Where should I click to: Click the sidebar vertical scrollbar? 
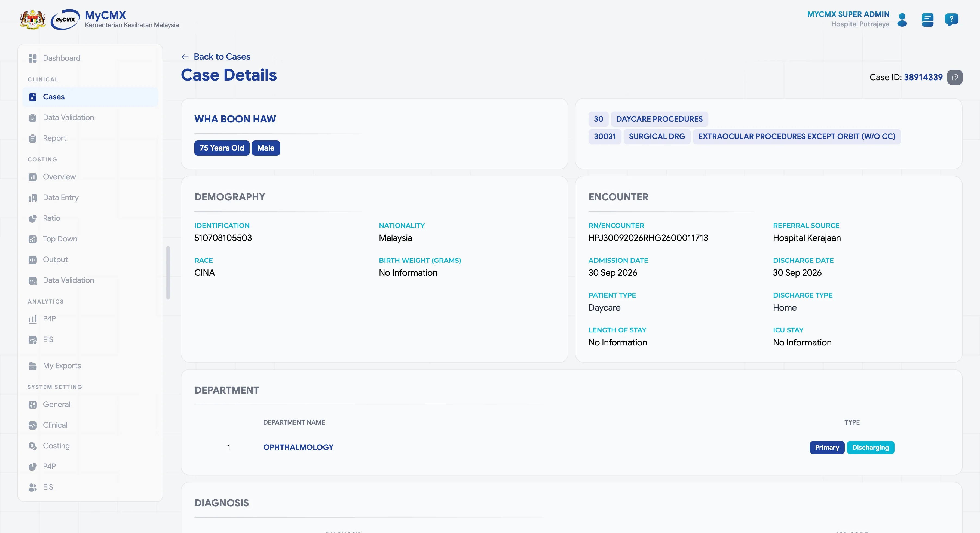point(168,273)
